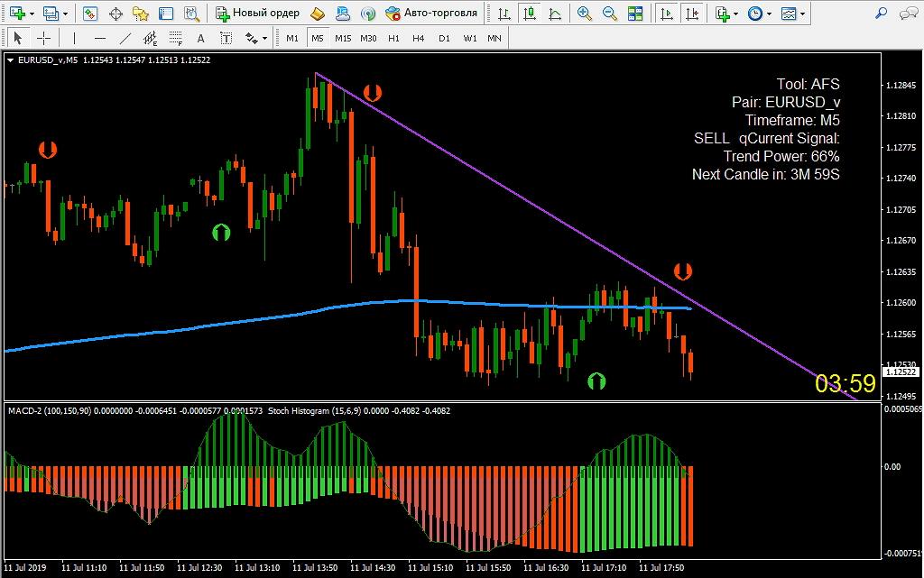Open the Strategy Tester icon
Image resolution: width=924 pixels, height=578 pixels.
click(191, 14)
